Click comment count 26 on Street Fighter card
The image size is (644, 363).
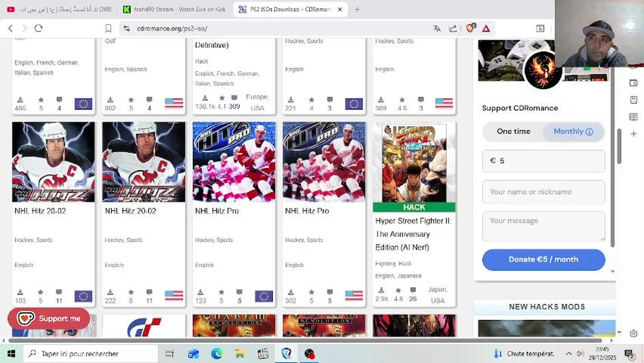pyautogui.click(x=413, y=299)
